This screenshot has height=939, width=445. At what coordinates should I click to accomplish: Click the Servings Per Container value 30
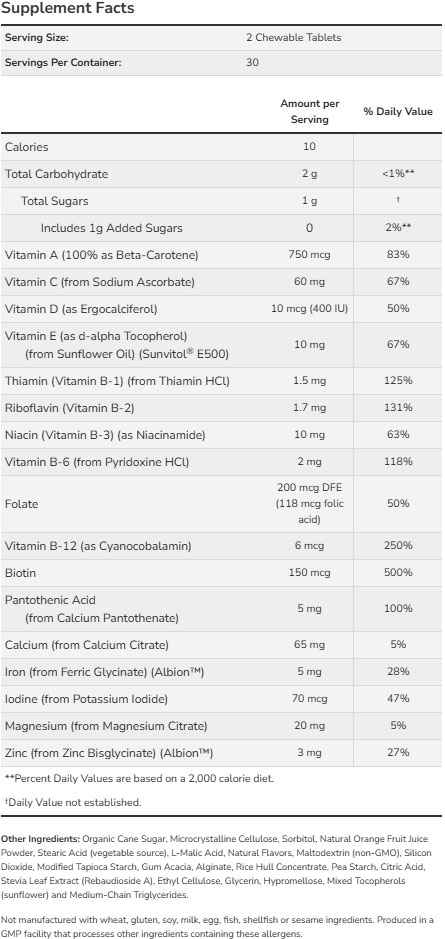[252, 62]
